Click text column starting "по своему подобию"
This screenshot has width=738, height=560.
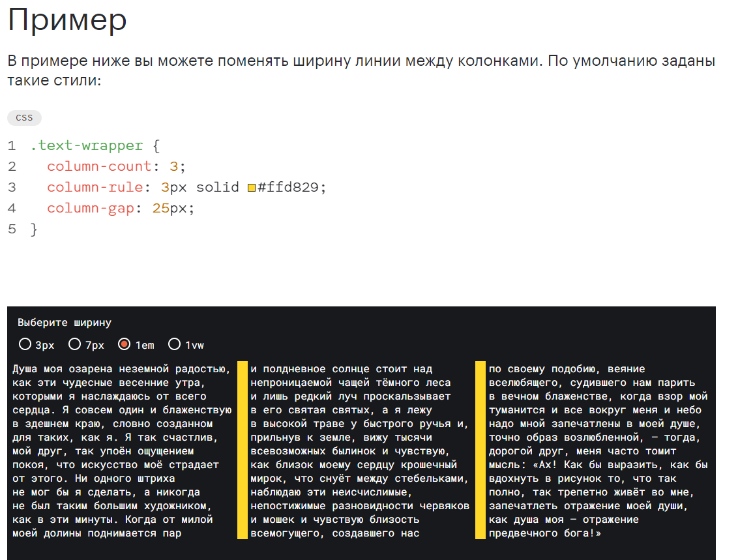pyautogui.click(x=598, y=450)
